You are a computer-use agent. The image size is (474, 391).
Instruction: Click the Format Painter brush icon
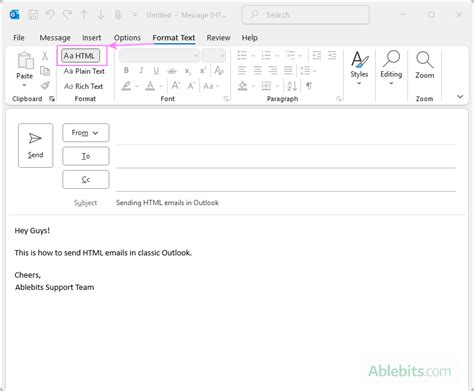(45, 86)
